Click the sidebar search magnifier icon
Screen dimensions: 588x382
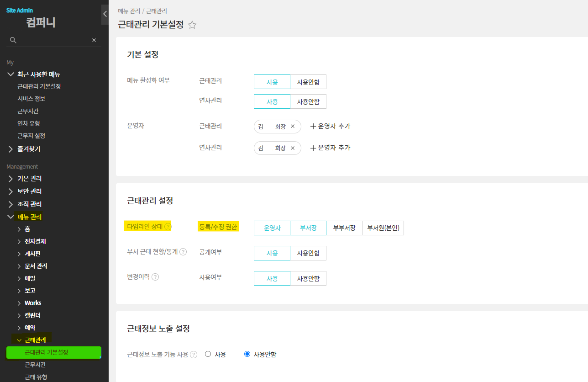pos(13,40)
